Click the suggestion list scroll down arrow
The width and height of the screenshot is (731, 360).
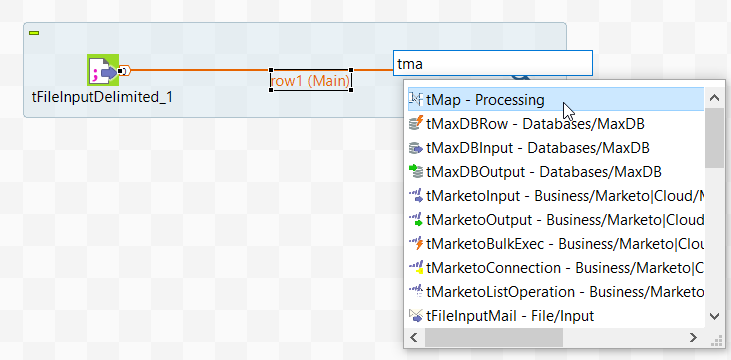pos(714,317)
